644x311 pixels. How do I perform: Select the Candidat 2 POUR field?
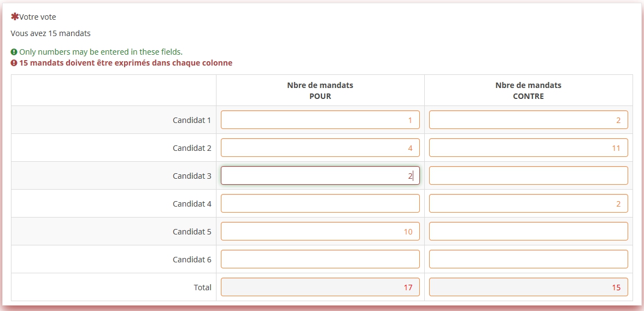point(320,148)
